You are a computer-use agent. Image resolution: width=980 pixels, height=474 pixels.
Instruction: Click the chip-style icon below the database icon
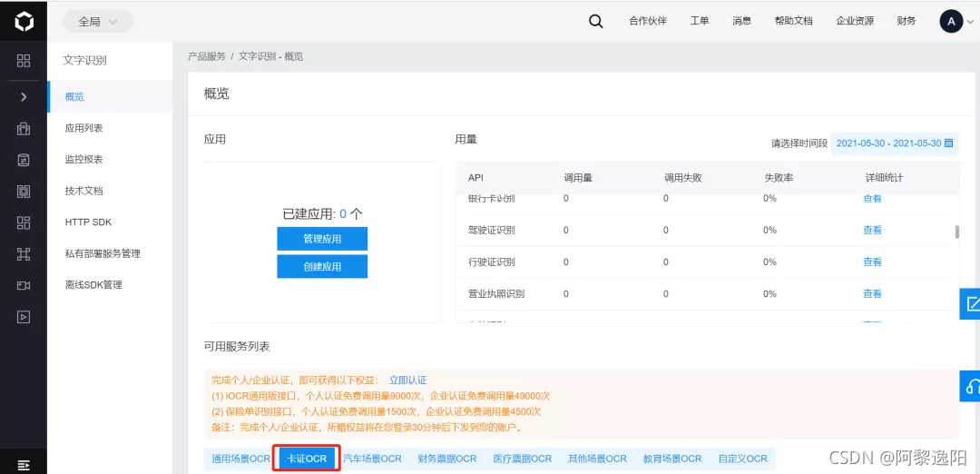[23, 192]
